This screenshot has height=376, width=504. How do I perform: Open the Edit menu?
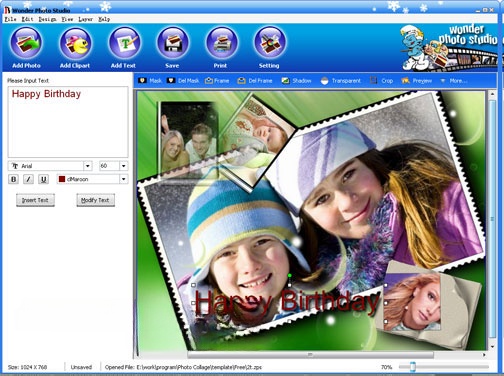[27, 19]
